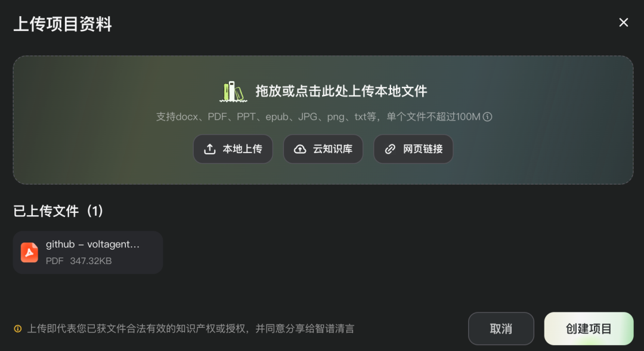Open the info icon beside 100M limit
Screen dimensions: 644x351
point(488,117)
